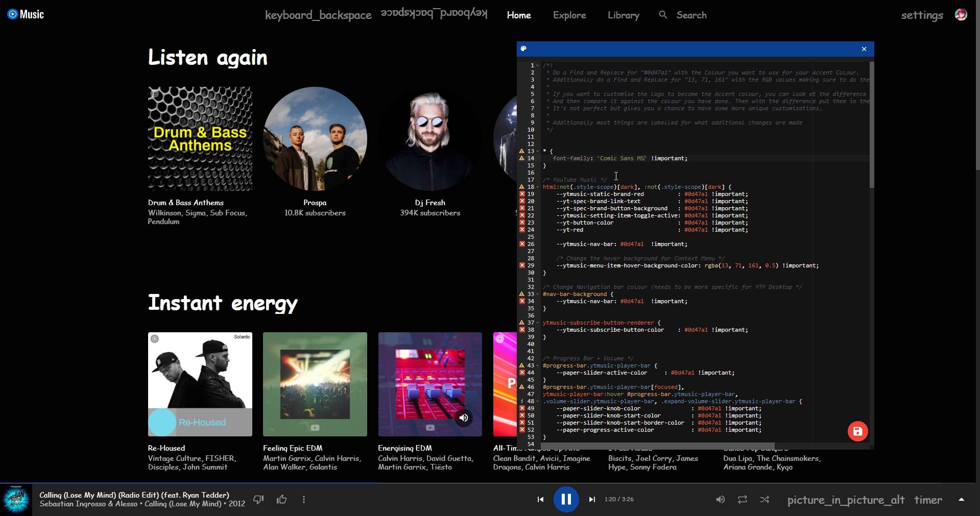
Task: Save the stylesheet via floppy disk icon
Action: pos(857,431)
